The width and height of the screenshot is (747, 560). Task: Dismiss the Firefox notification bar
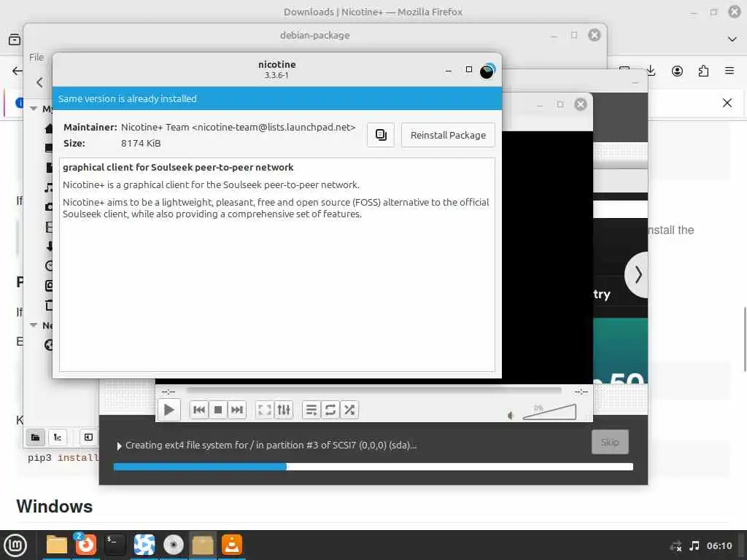click(x=727, y=103)
